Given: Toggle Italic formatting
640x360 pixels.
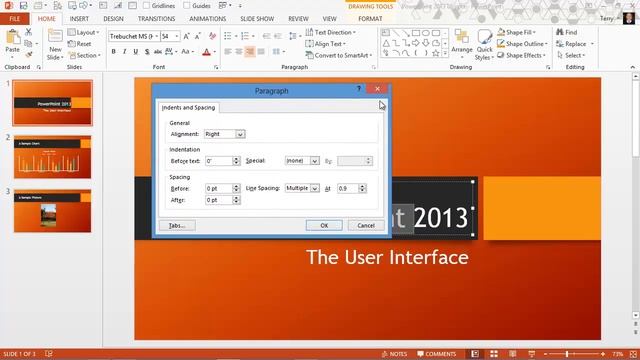Looking at the screenshot, I should point(124,51).
